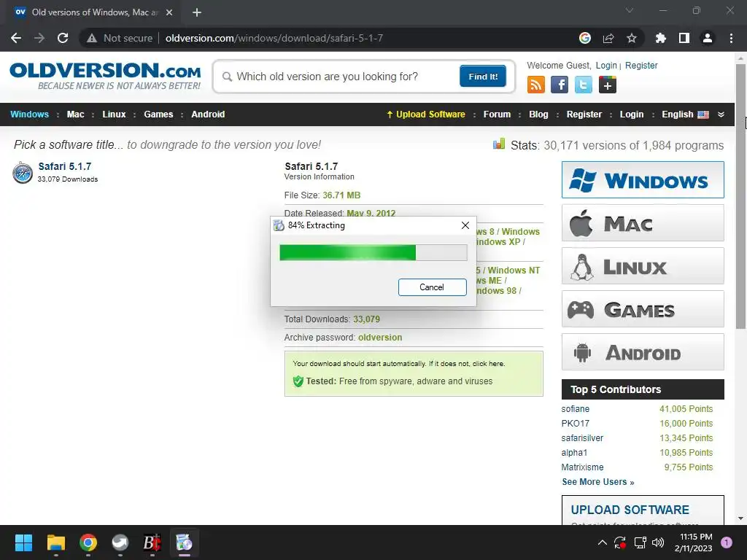The width and height of the screenshot is (747, 560).
Task: Click the Find It! button
Action: 483,76
